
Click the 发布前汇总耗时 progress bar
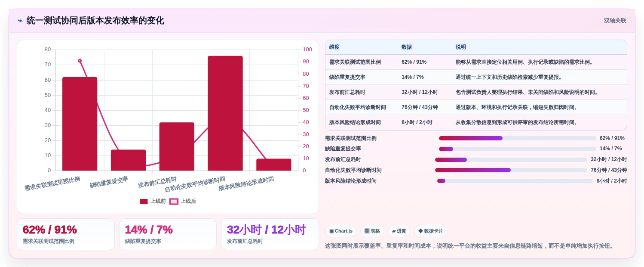[x=511, y=160]
